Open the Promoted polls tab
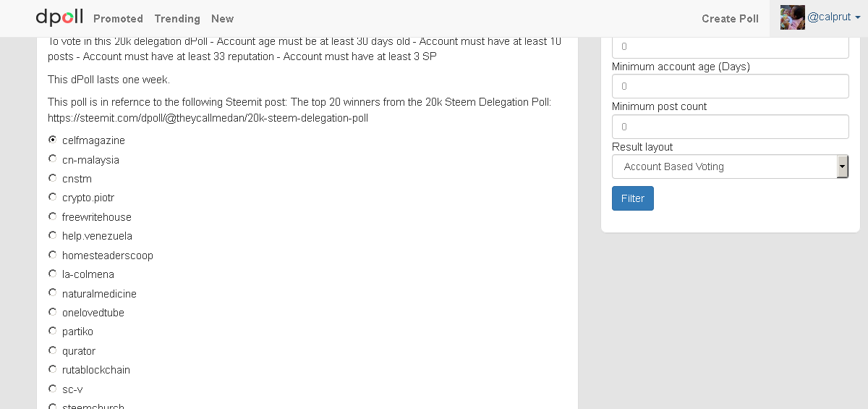The image size is (868, 409). (x=118, y=19)
